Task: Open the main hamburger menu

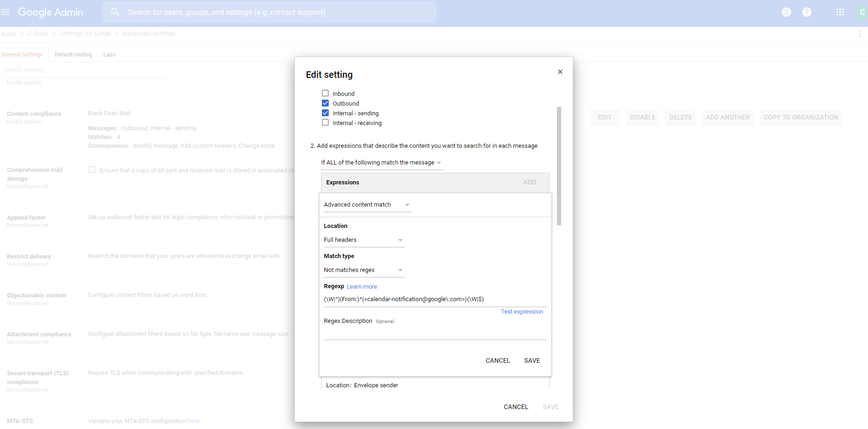Action: (x=5, y=12)
